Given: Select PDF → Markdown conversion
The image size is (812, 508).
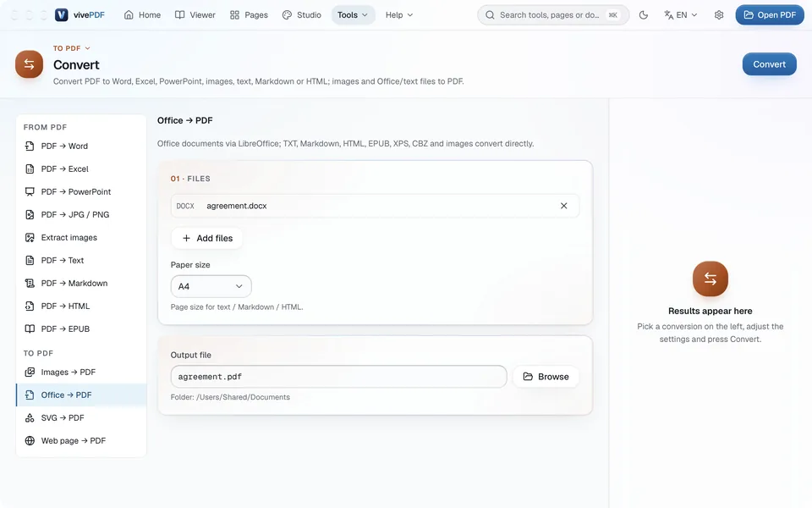Looking at the screenshot, I should point(81,283).
